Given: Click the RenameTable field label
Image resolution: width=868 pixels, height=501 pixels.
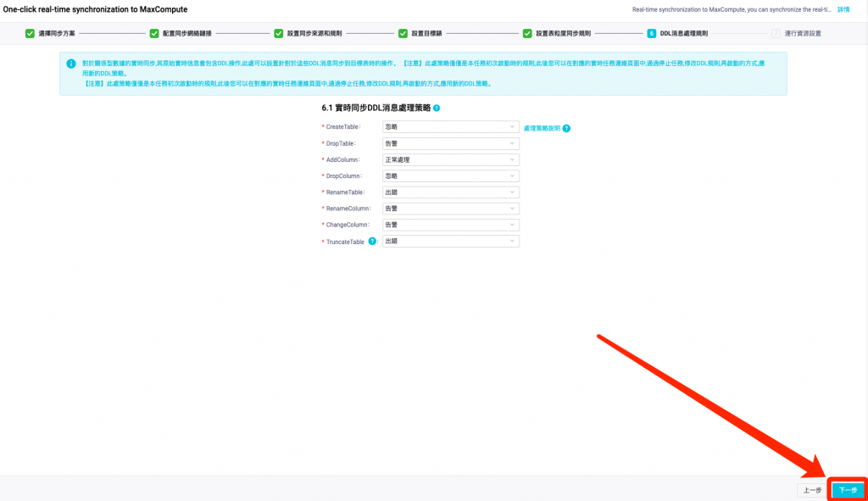Looking at the screenshot, I should (x=346, y=192).
